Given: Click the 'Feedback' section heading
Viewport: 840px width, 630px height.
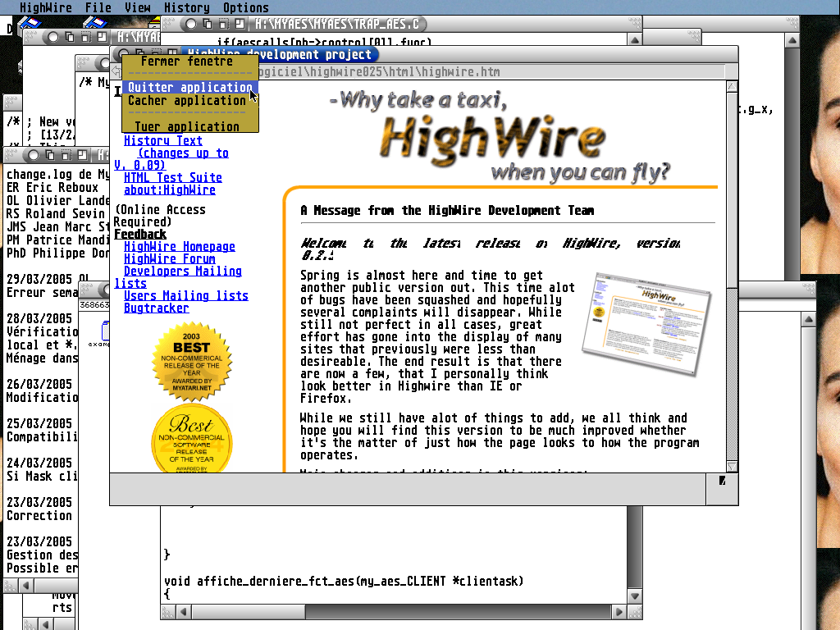Looking at the screenshot, I should (x=139, y=234).
